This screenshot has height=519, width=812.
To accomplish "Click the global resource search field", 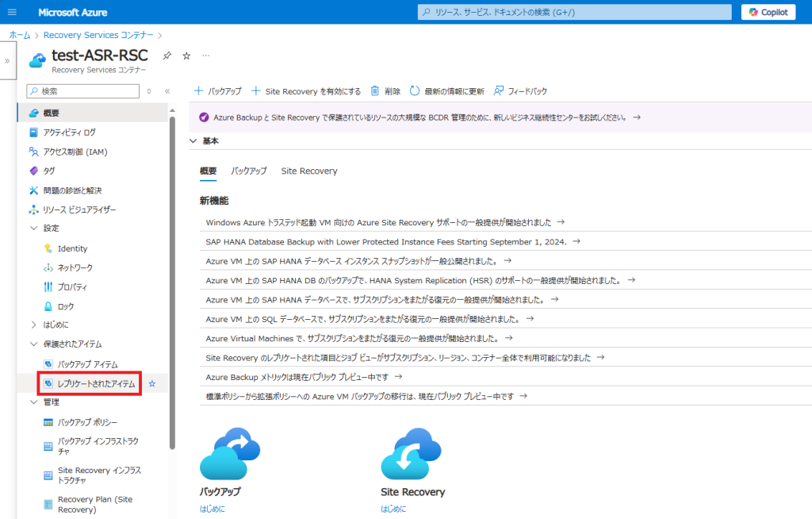I will 575,12.
